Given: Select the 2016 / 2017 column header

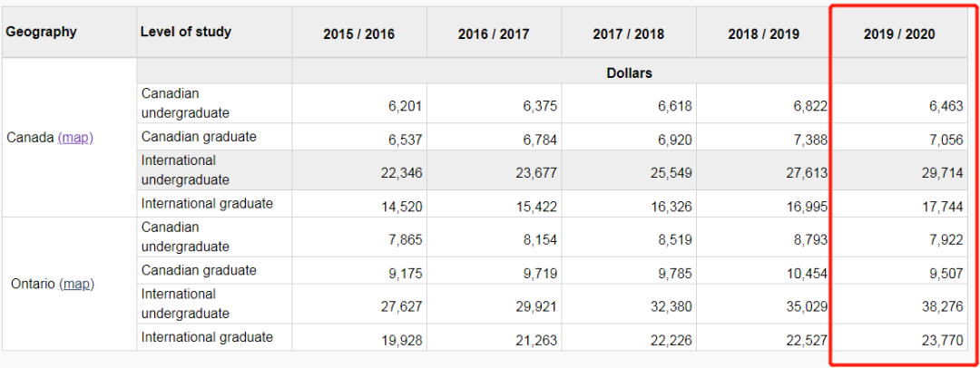Looking at the screenshot, I should click(x=494, y=34).
